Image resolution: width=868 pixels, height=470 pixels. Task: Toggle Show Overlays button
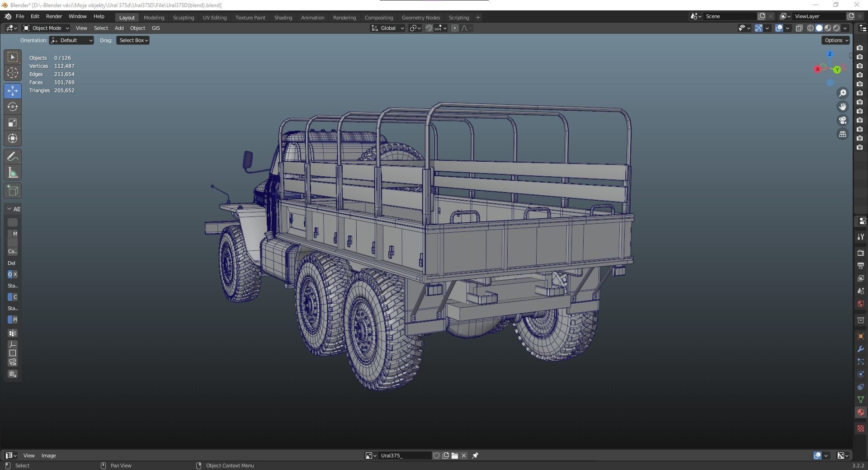779,28
